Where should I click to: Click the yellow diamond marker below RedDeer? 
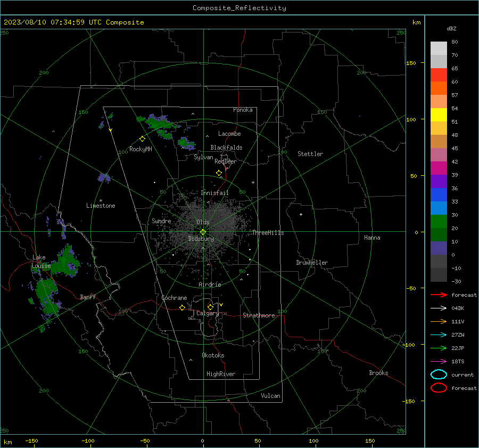(219, 173)
